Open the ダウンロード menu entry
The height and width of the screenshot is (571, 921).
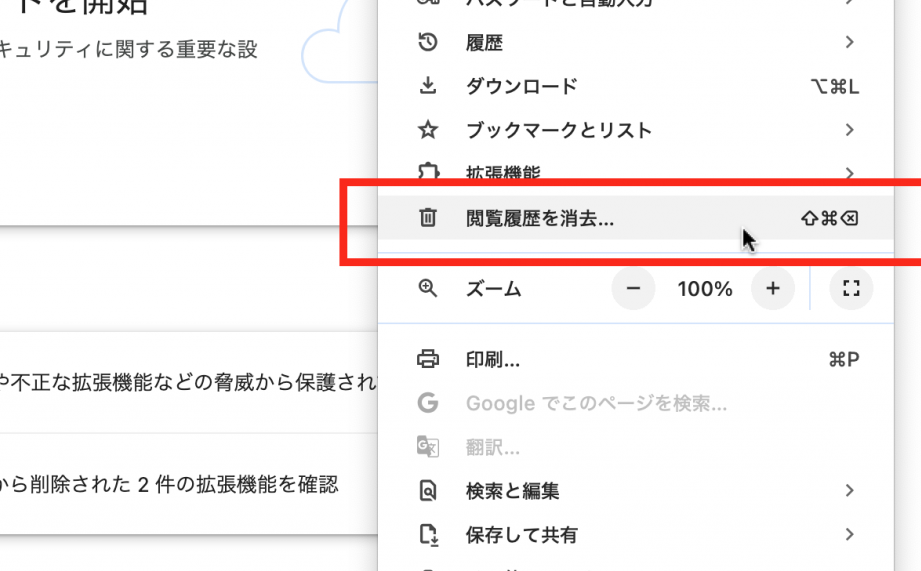636,86
